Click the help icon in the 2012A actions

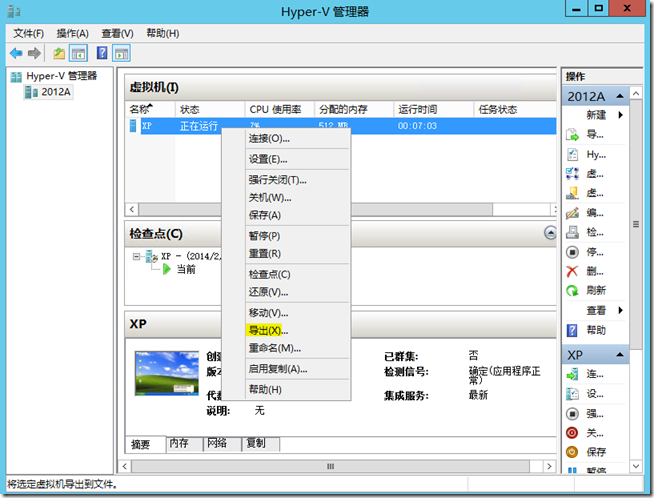click(x=572, y=330)
